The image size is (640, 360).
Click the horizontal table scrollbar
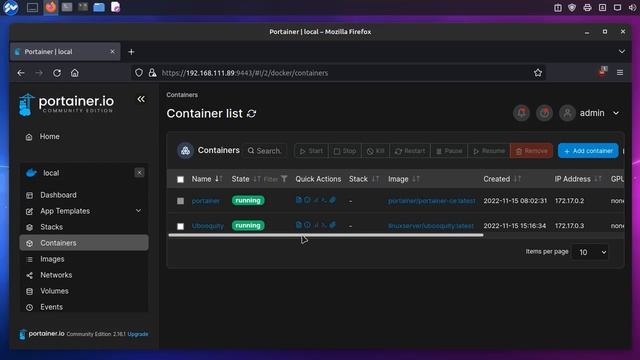pyautogui.click(x=326, y=235)
